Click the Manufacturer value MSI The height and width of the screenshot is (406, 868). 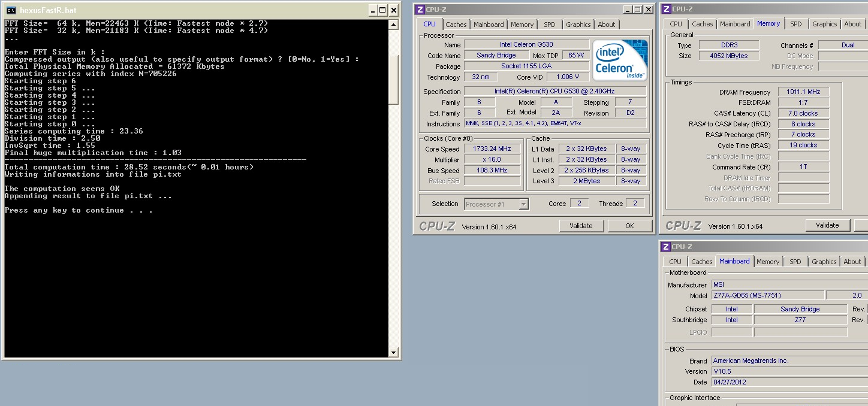tap(789, 284)
